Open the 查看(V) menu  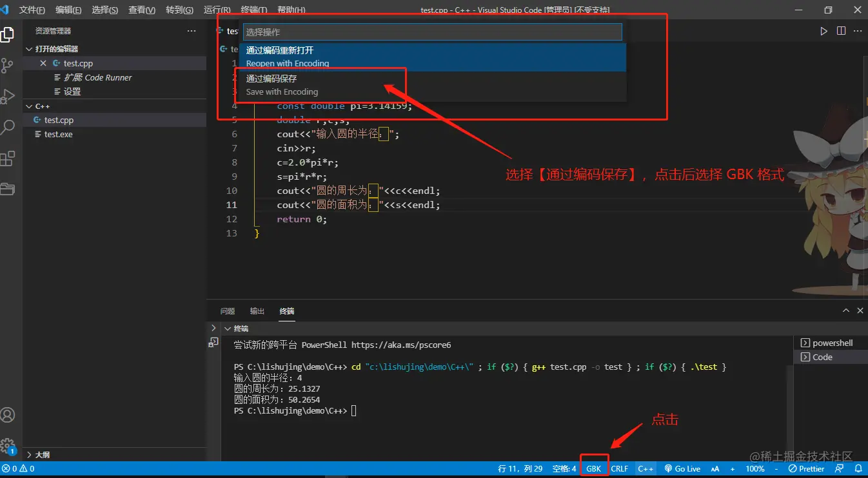(x=142, y=10)
